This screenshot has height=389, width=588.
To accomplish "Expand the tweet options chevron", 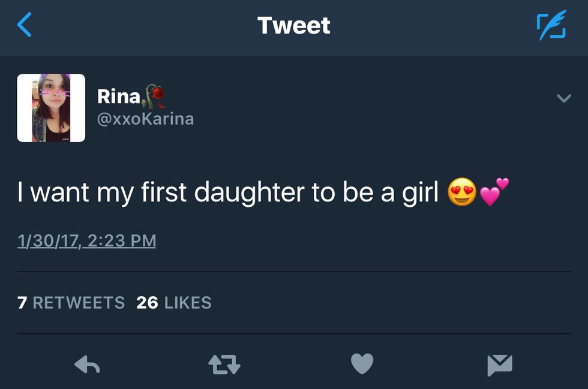I will tap(563, 98).
